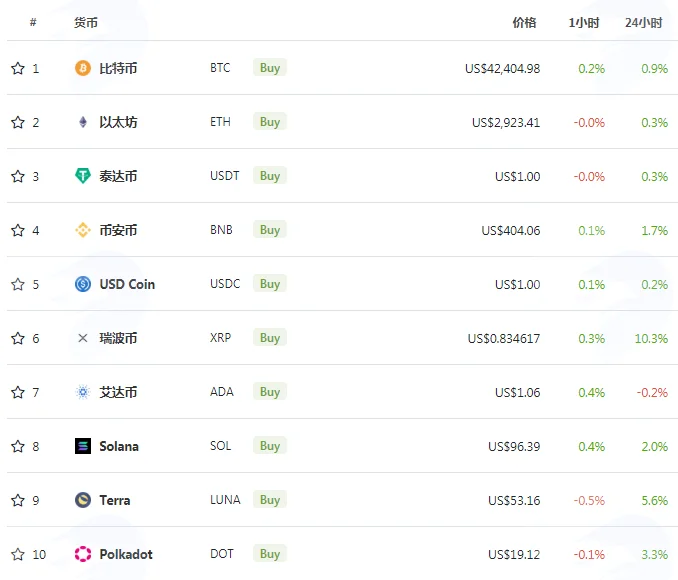The width and height of the screenshot is (678, 580).
Task: Click the XRP cross logo icon
Action: pos(83,338)
